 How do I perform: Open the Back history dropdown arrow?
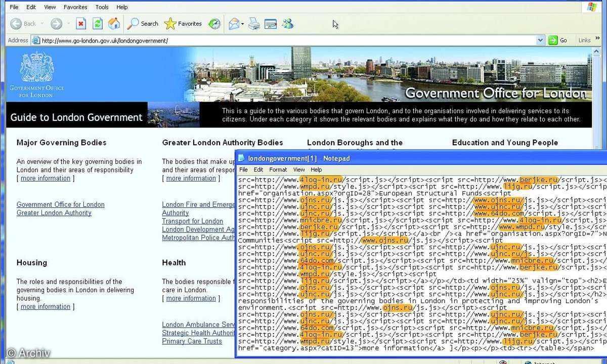tap(42, 24)
